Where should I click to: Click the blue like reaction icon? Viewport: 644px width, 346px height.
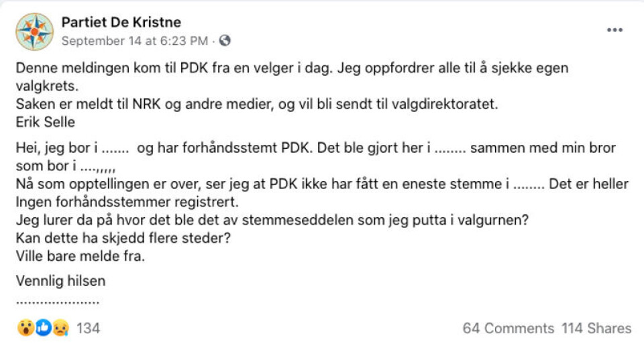coord(43,328)
